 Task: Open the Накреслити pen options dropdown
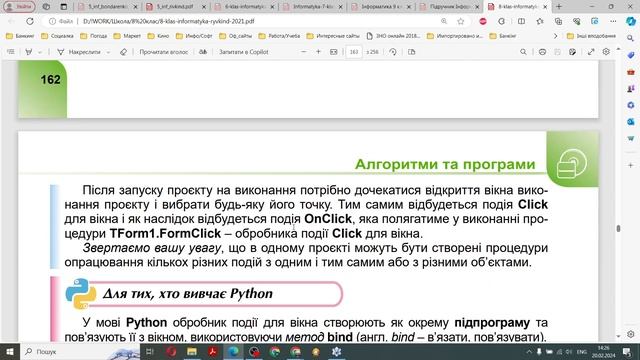pyautogui.click(x=108, y=52)
